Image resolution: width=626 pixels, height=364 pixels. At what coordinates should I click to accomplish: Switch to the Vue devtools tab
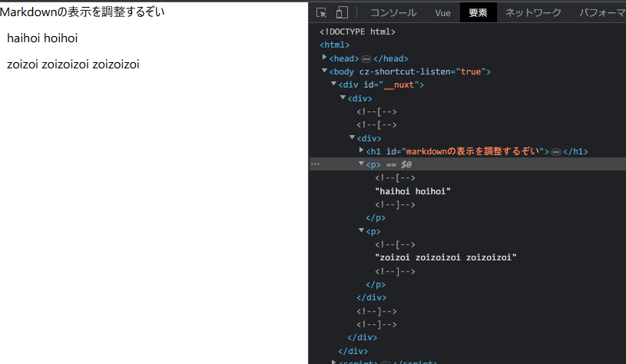[442, 13]
